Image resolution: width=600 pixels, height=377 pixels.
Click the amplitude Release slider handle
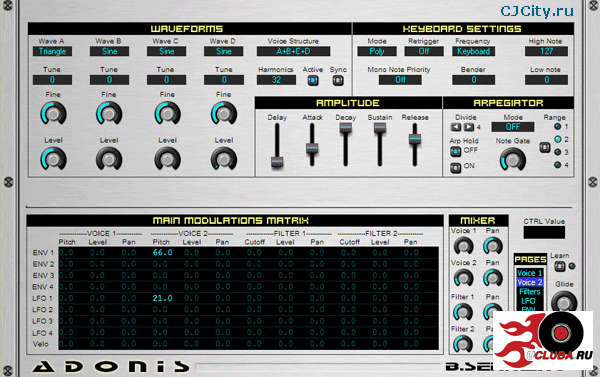click(415, 139)
